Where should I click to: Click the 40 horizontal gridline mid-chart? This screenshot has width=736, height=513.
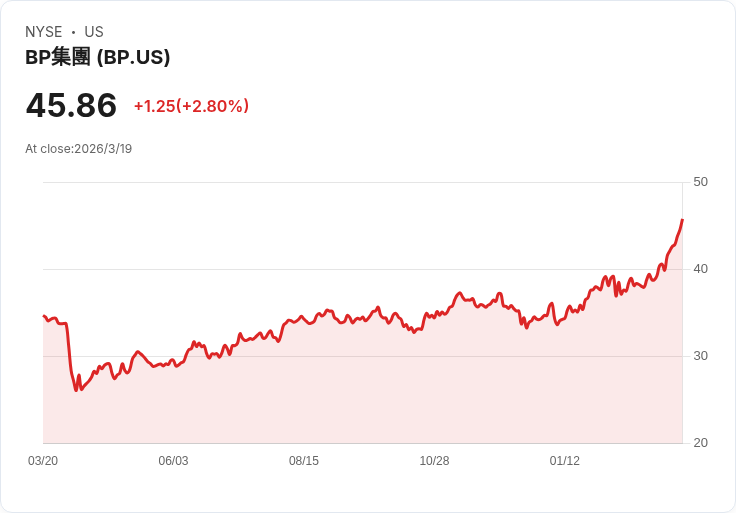tap(362, 269)
